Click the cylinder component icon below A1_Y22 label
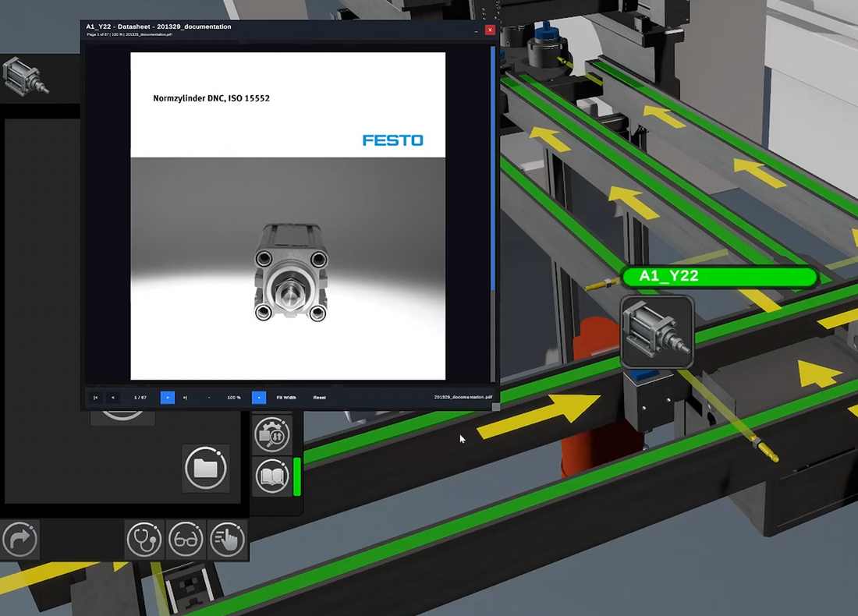Image resolution: width=858 pixels, height=616 pixels. [658, 332]
